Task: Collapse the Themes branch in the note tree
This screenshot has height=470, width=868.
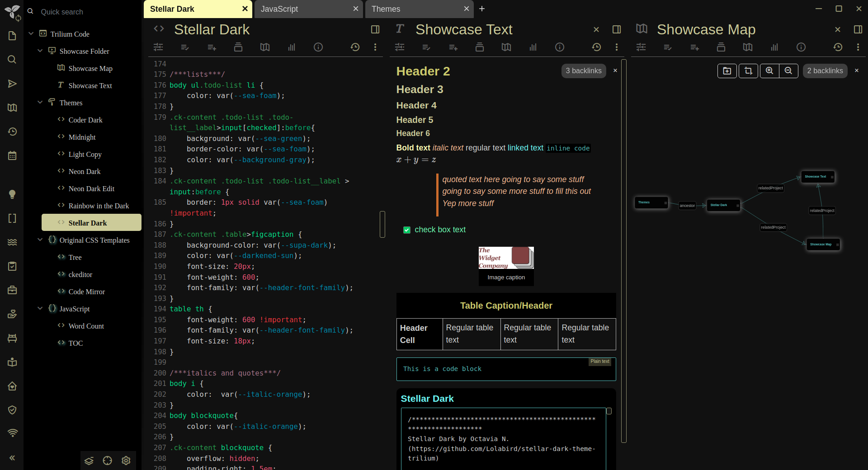Action: pyautogui.click(x=40, y=103)
